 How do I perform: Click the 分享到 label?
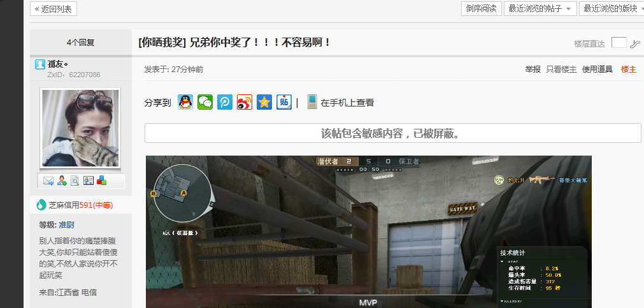(x=157, y=103)
